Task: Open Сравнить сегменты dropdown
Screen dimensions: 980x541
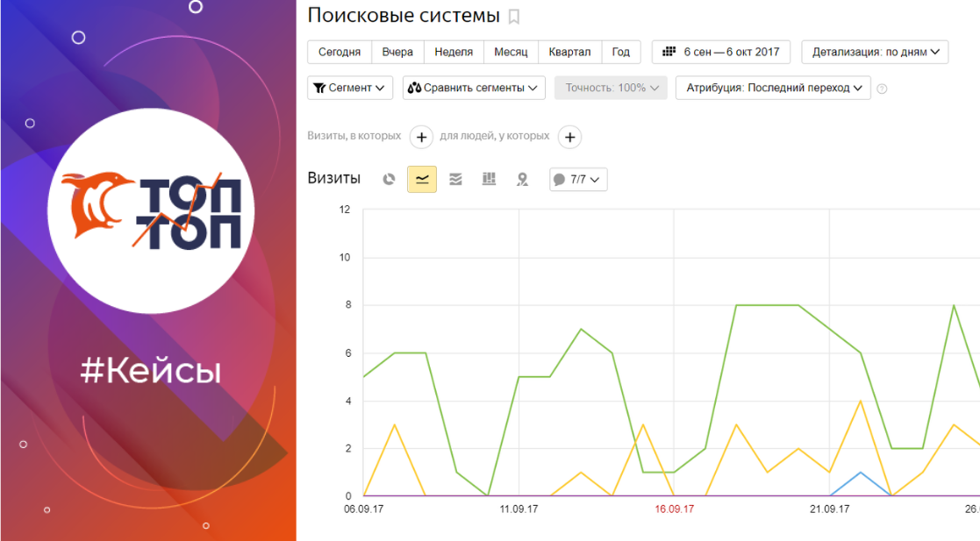Action: 474,88
